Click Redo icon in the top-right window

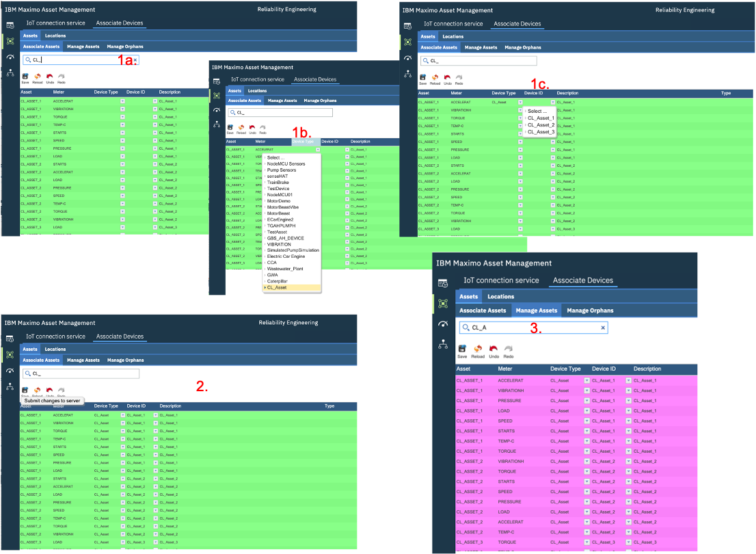point(459,77)
